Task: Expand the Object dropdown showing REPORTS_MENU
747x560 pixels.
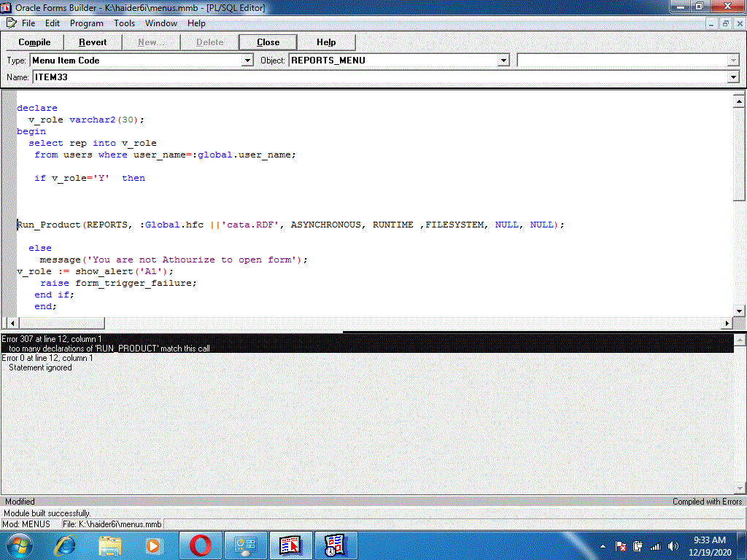Action: pyautogui.click(x=503, y=61)
